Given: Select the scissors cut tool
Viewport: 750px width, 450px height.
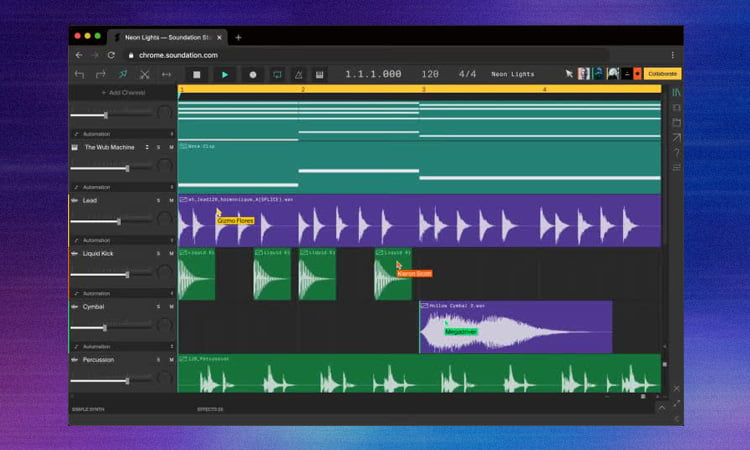Looking at the screenshot, I should [x=144, y=74].
